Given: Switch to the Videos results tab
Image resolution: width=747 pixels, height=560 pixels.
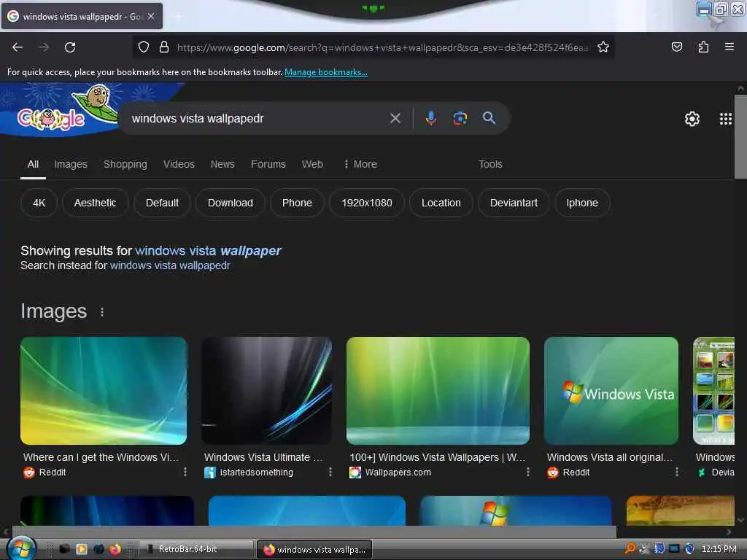Looking at the screenshot, I should pyautogui.click(x=179, y=164).
